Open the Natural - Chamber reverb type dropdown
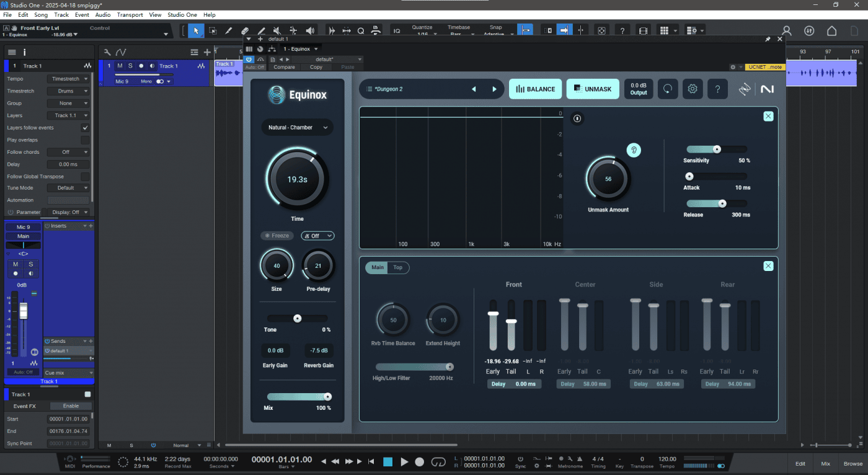 [x=298, y=127]
